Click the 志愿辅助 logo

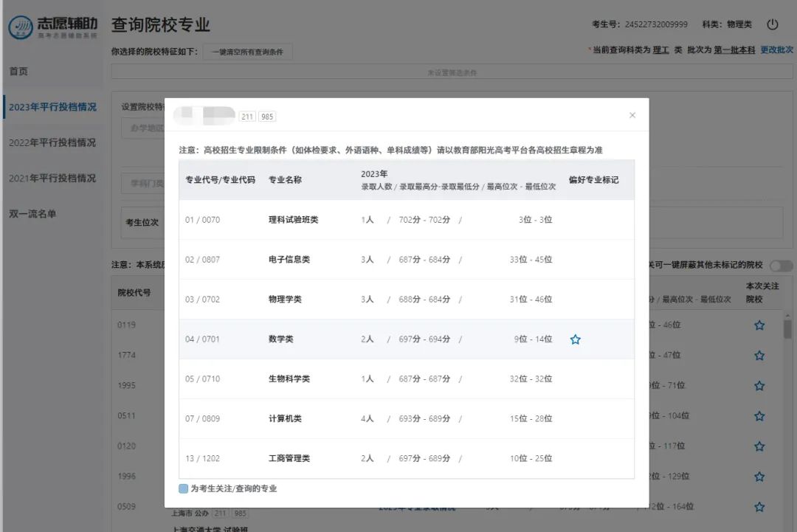53,27
